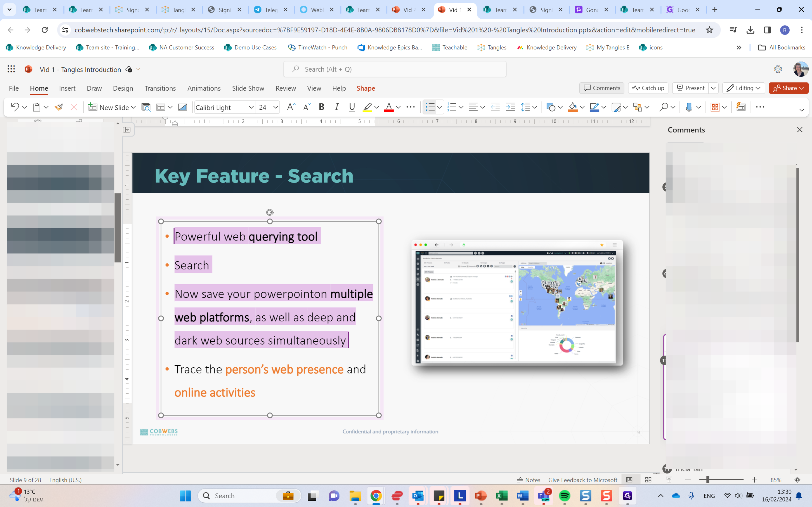Open the Dictate microphone icon
Screen dimensions: 812x507
click(689, 107)
